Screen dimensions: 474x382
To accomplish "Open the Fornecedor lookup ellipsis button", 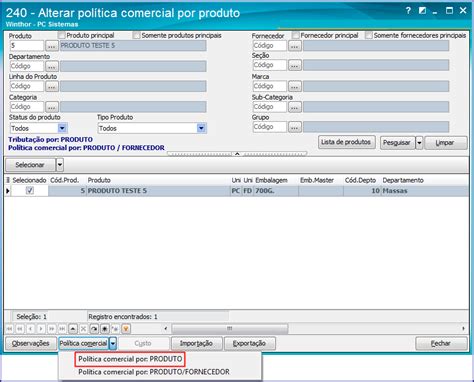I will (295, 46).
